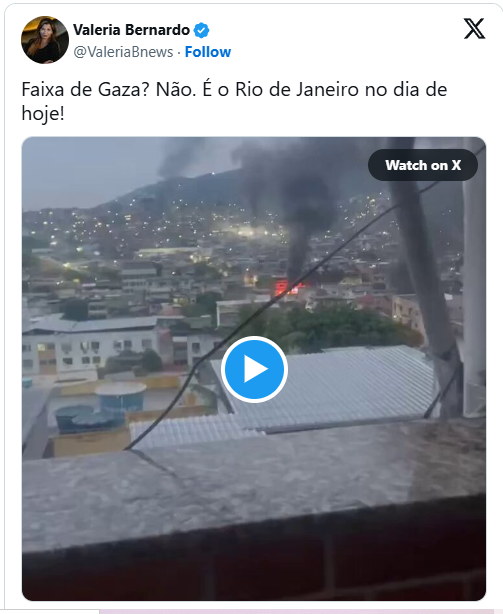This screenshot has width=503, height=614.
Task: Tap the verified badge beside Valeria Bernardo
Action: point(202,30)
